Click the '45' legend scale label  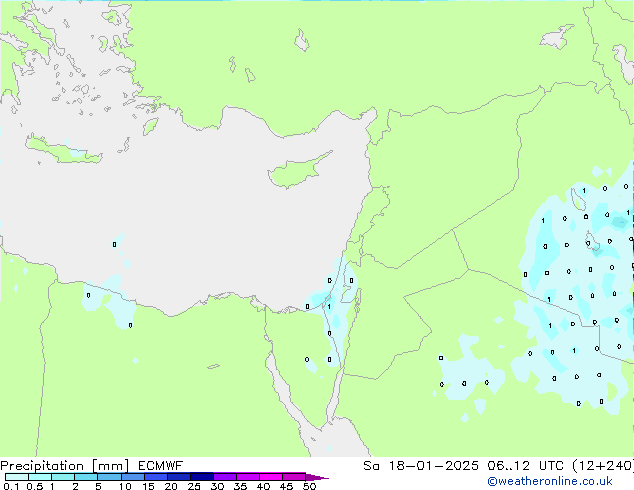pos(286,486)
